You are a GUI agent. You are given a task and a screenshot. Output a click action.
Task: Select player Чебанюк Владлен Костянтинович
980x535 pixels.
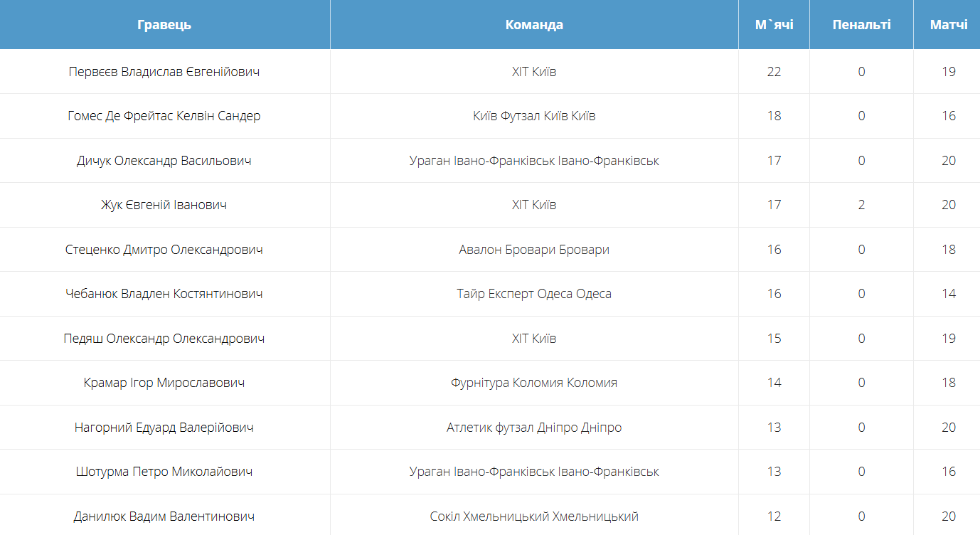point(164,294)
